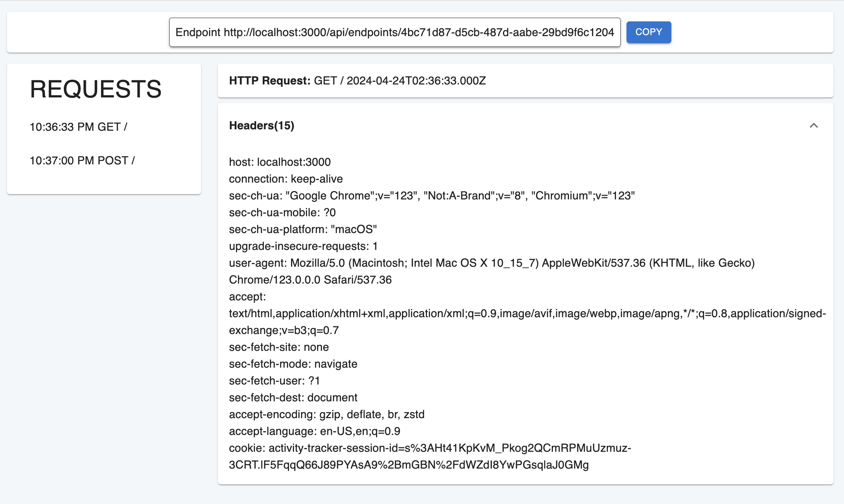The height and width of the screenshot is (504, 844).
Task: Click the sec-ch-ua-platform "macOS" header line
Action: (x=303, y=229)
